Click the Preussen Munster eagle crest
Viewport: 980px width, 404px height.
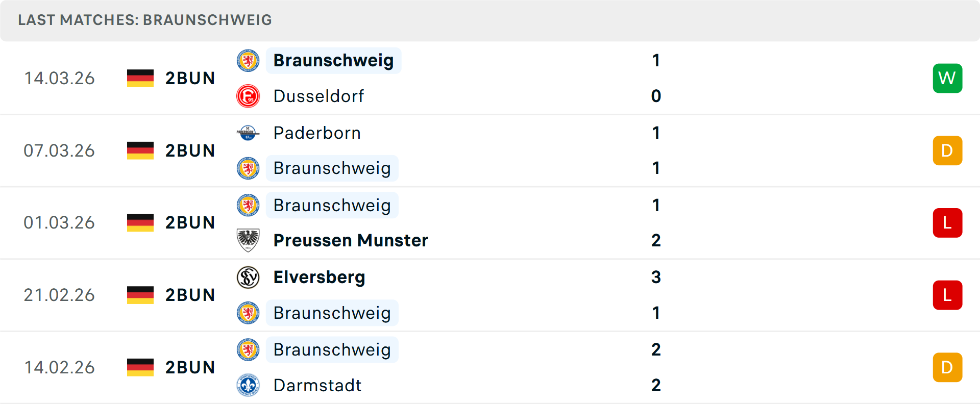(248, 240)
